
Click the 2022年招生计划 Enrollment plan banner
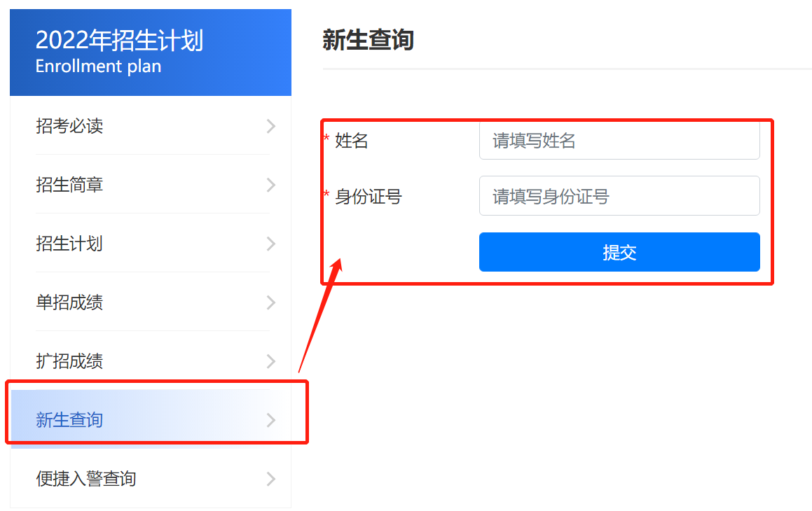tap(151, 52)
